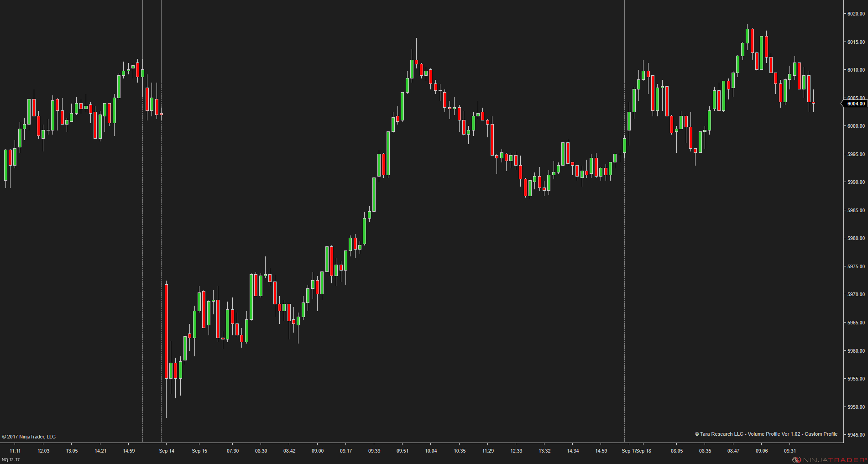The width and height of the screenshot is (868, 464).
Task: Click the 09:31 time axis label
Action: [790, 451]
